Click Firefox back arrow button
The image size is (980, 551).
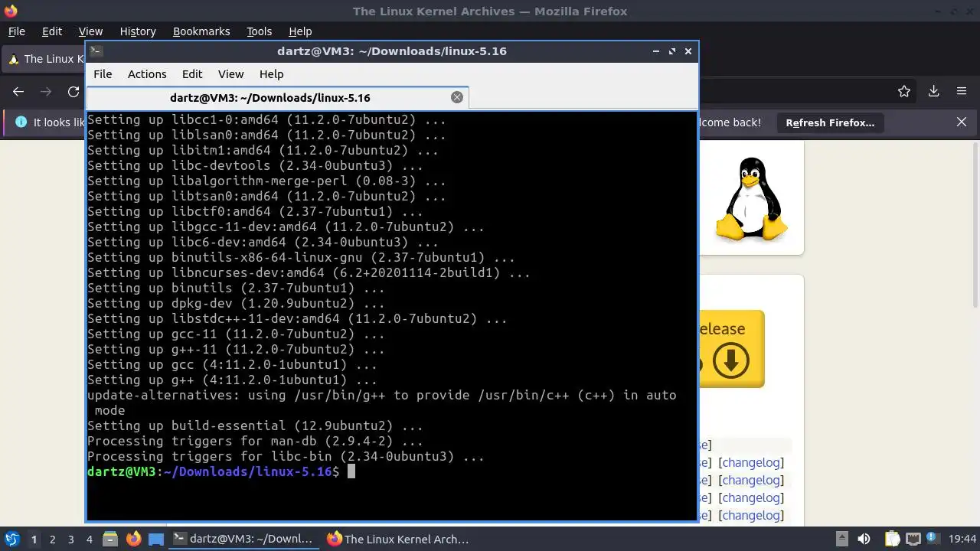[x=18, y=91]
